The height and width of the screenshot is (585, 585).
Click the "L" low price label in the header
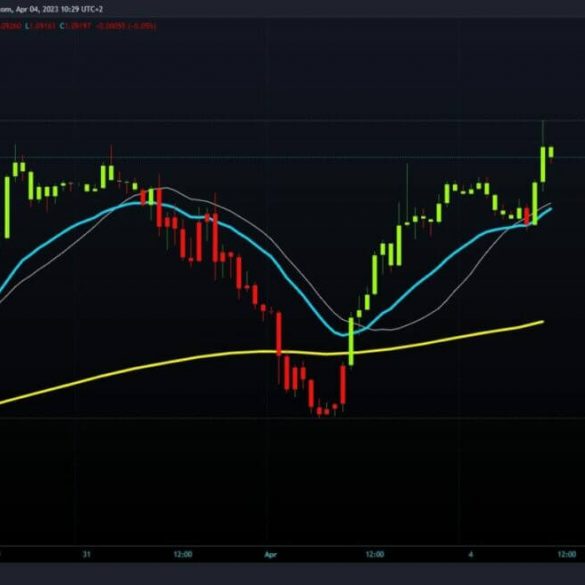(x=27, y=26)
